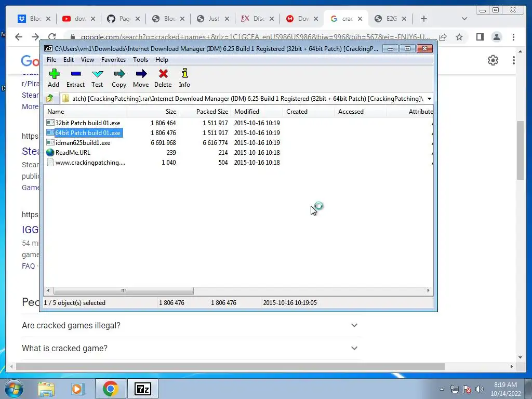This screenshot has width=532, height=399.
Task: Click the Extract toolbar icon
Action: 75,78
